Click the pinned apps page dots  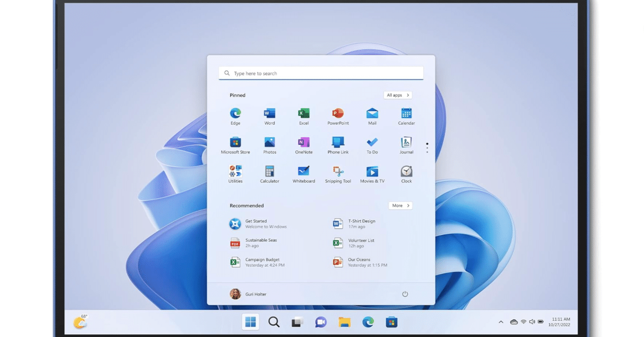pyautogui.click(x=427, y=147)
